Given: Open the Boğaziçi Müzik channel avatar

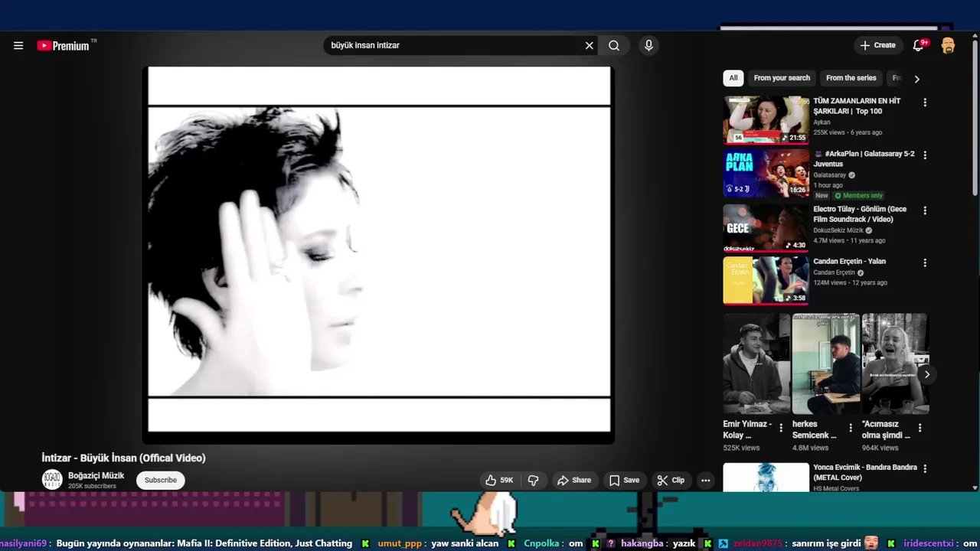Looking at the screenshot, I should (52, 480).
